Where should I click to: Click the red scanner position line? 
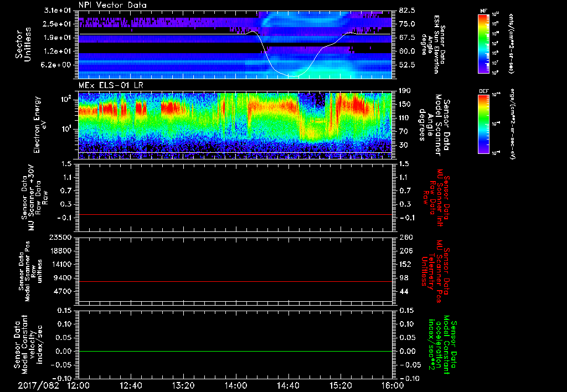pyautogui.click(x=235, y=282)
